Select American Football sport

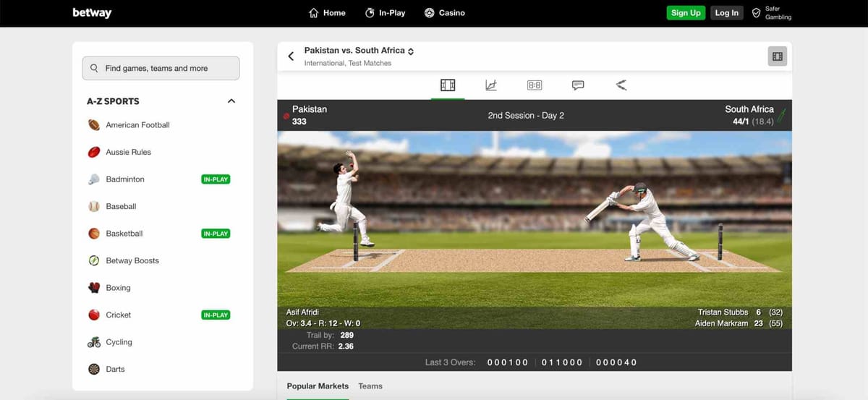[137, 125]
